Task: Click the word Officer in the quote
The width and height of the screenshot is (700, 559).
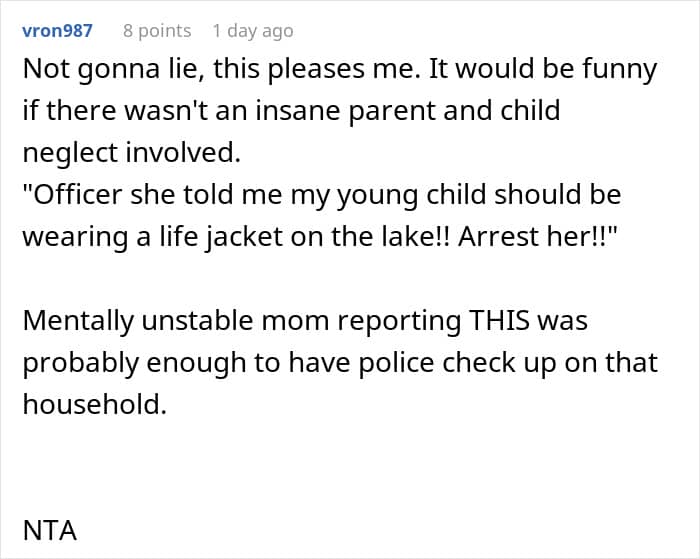Action: click(72, 195)
